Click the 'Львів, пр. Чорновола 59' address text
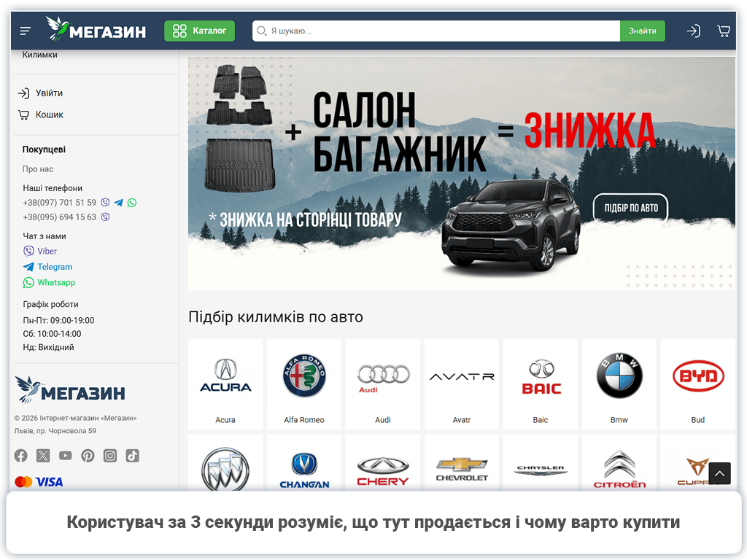This screenshot has height=560, width=747. point(55,431)
